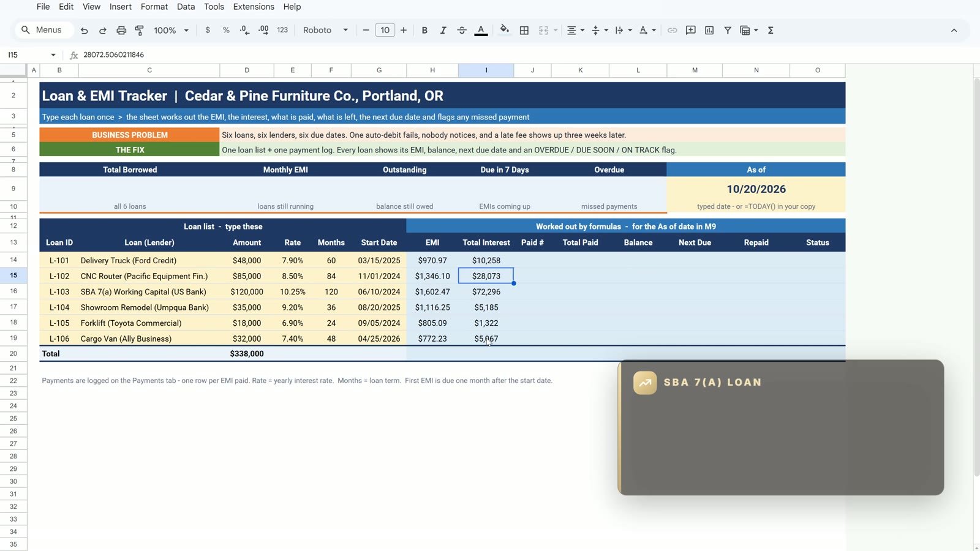Open the Insert menu
The image size is (980, 551).
(x=121, y=7)
